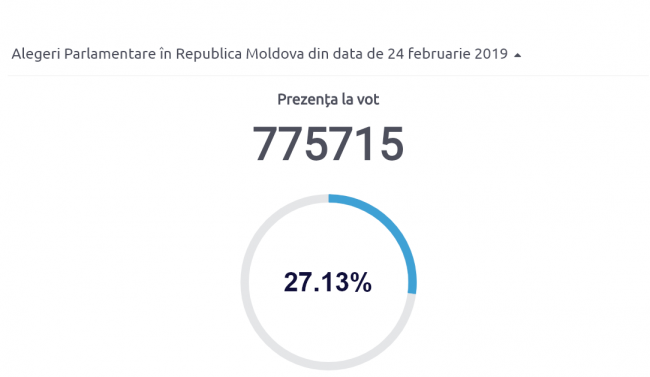The width and height of the screenshot is (650, 377).
Task: Click the blue arc's top starting point
Action: point(330,199)
